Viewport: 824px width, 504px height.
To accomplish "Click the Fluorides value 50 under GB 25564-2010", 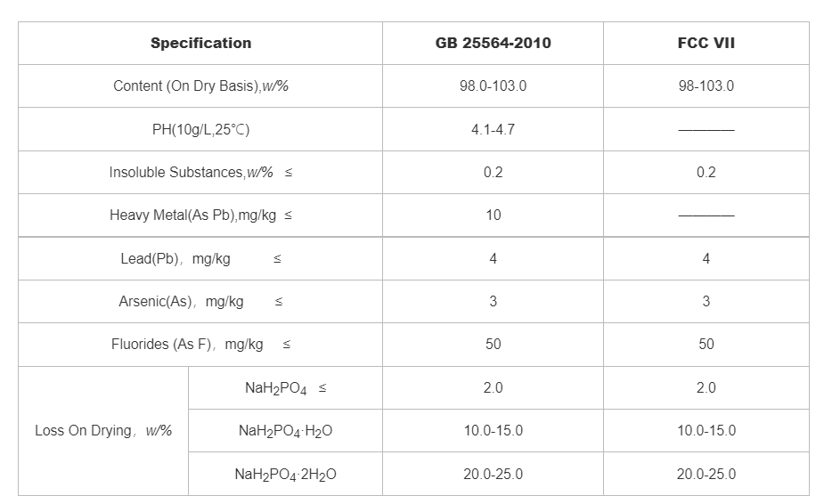I will 493,344.
